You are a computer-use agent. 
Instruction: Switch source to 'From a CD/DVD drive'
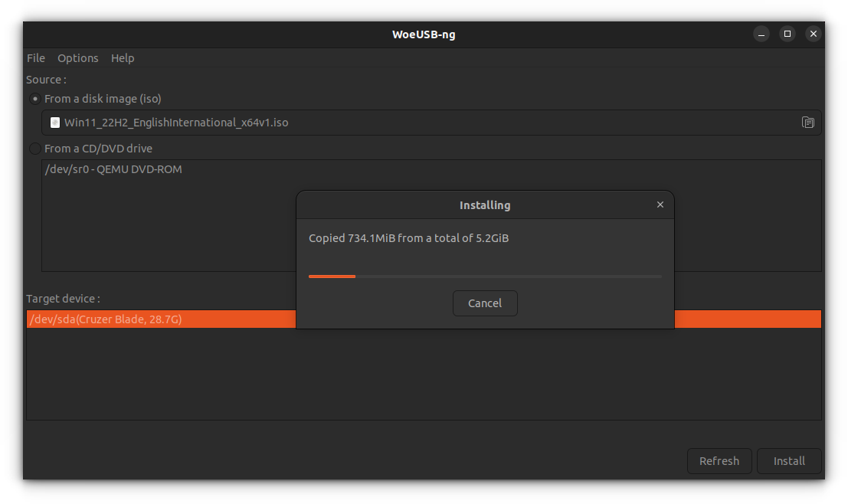click(x=34, y=148)
